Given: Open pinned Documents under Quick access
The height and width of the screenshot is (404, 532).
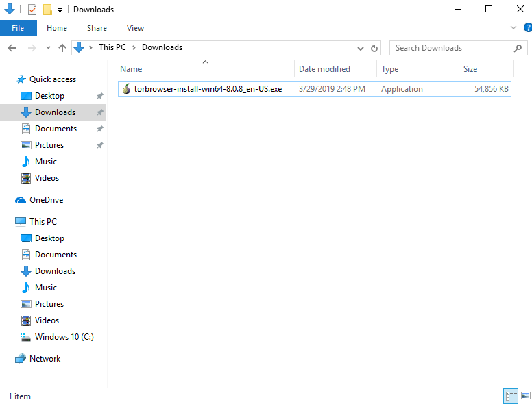Looking at the screenshot, I should [x=56, y=129].
